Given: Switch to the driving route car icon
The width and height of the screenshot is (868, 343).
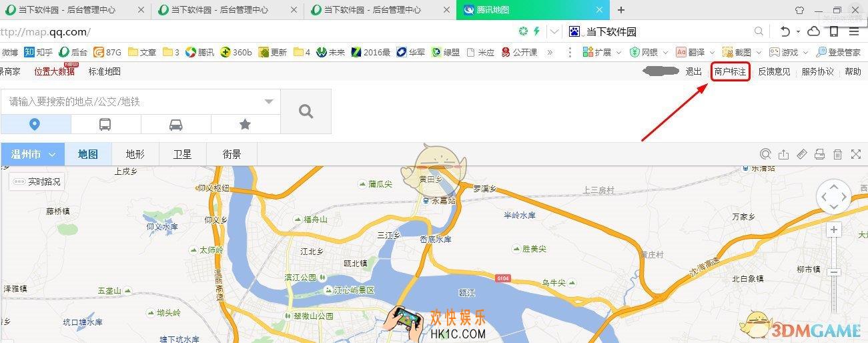Looking at the screenshot, I should point(175,124).
